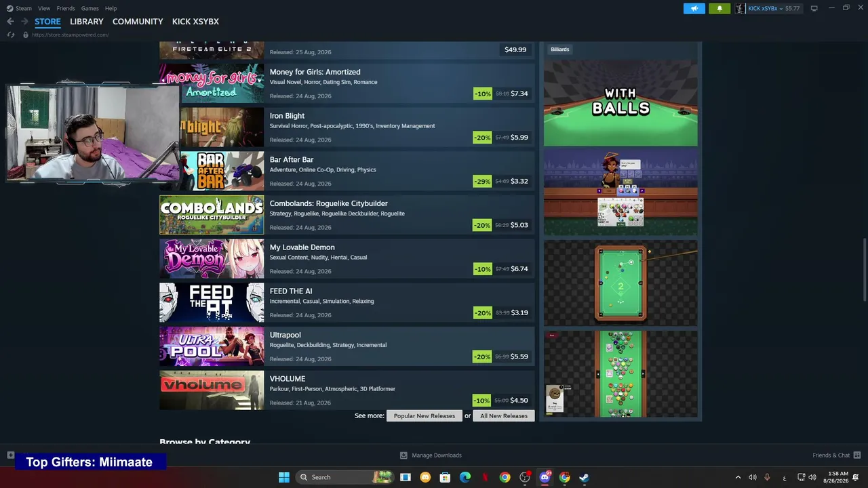The image size is (868, 488).
Task: Open Microsoft Store from the taskbar
Action: [445, 477]
